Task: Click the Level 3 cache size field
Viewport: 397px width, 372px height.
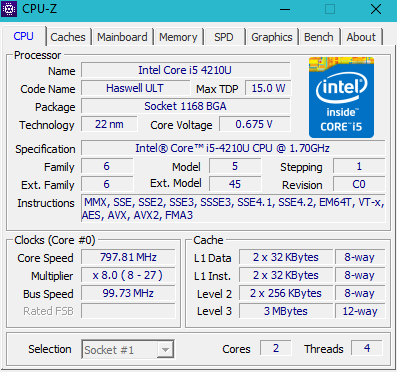Action: tap(286, 311)
